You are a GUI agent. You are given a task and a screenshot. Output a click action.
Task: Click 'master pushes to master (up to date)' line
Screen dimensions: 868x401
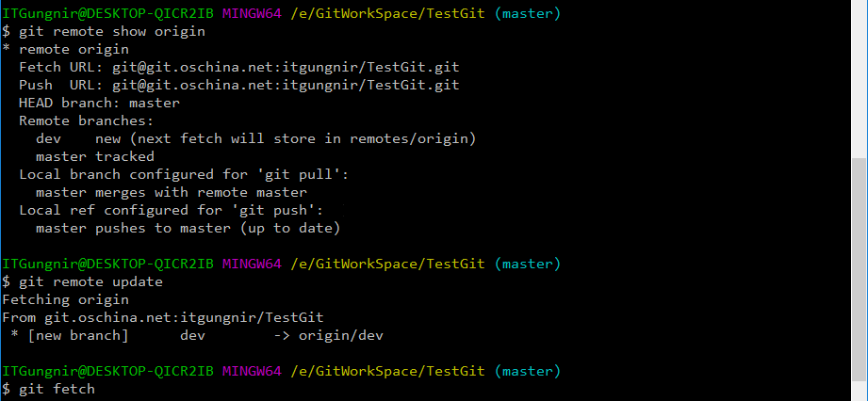click(188, 229)
